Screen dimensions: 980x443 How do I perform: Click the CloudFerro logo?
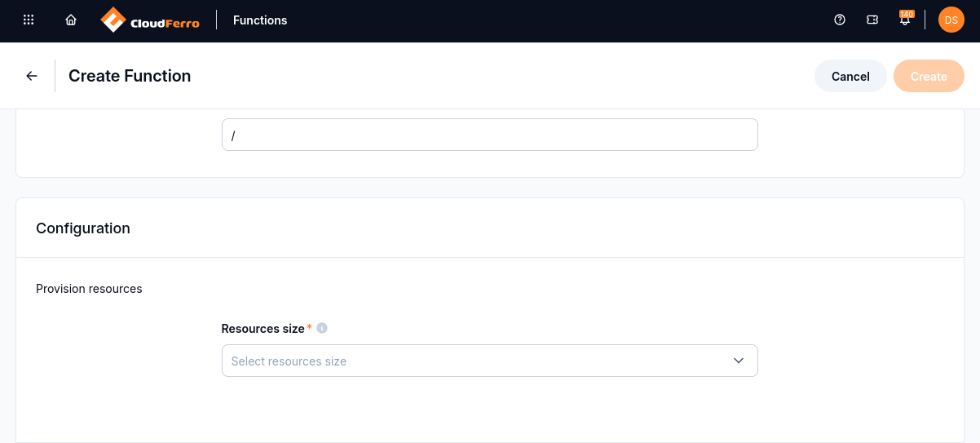click(x=150, y=20)
